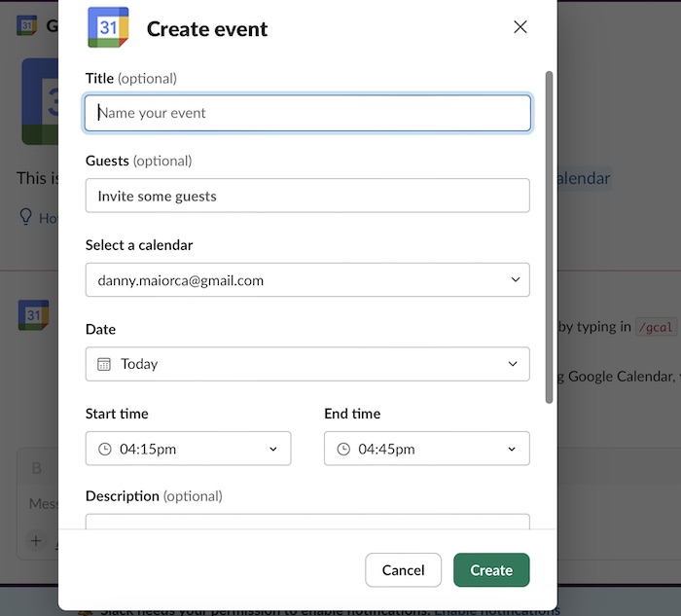
Task: Focus the Title input field
Action: (x=307, y=113)
